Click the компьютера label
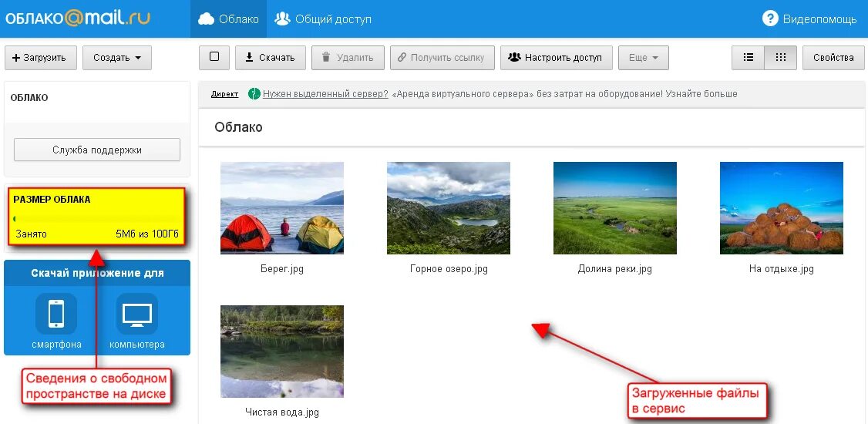 pyautogui.click(x=136, y=345)
